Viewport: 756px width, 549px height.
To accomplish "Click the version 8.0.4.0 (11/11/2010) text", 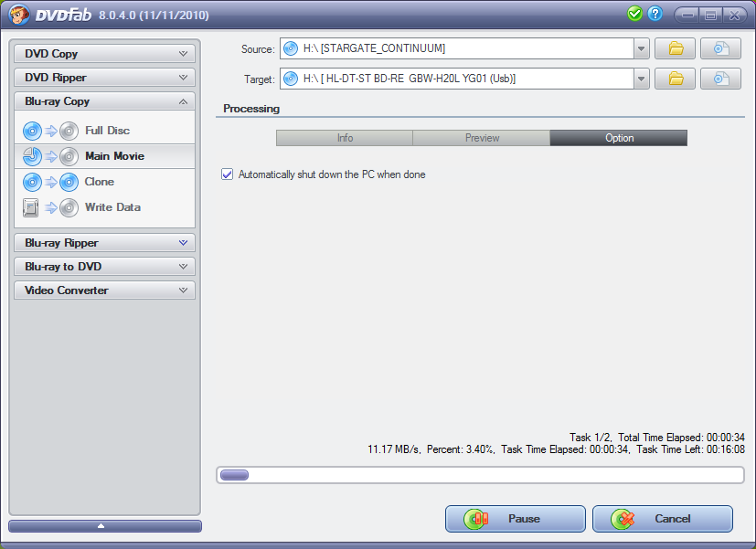I will pyautogui.click(x=154, y=15).
